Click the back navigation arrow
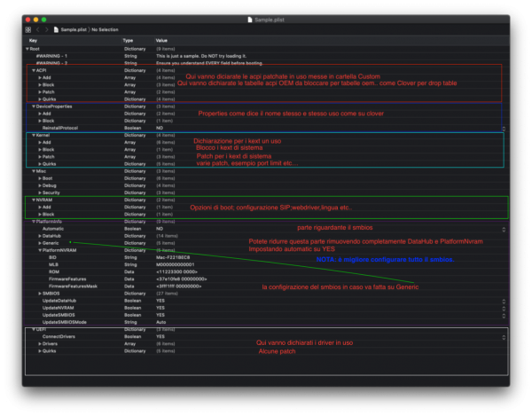532x416 pixels. click(x=38, y=29)
